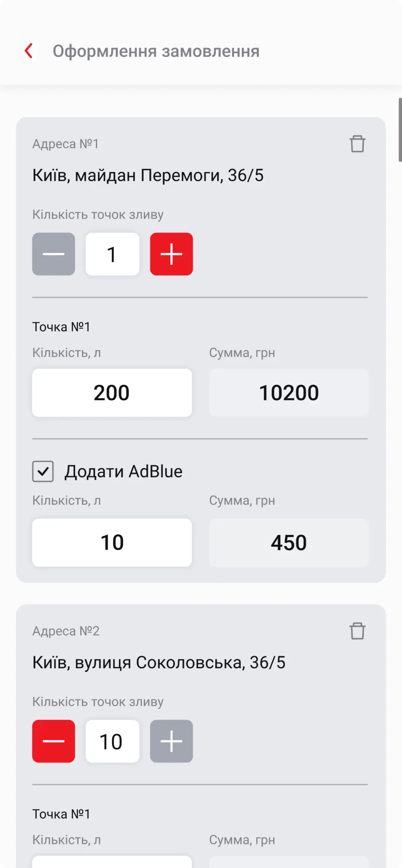The height and width of the screenshot is (868, 402).
Task: Select address Київ, вулиця Соколовська, 36/5
Action: click(x=159, y=663)
